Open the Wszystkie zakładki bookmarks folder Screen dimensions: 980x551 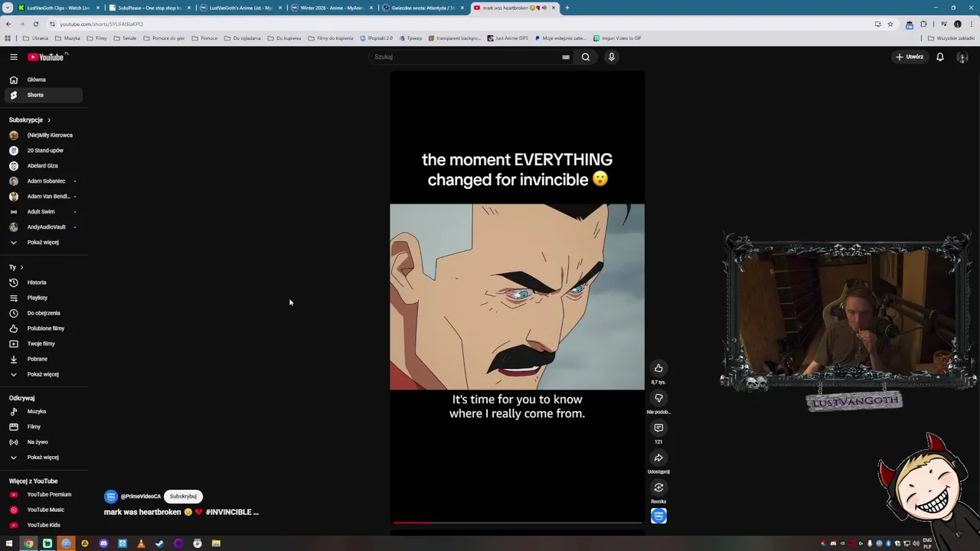[x=951, y=38]
